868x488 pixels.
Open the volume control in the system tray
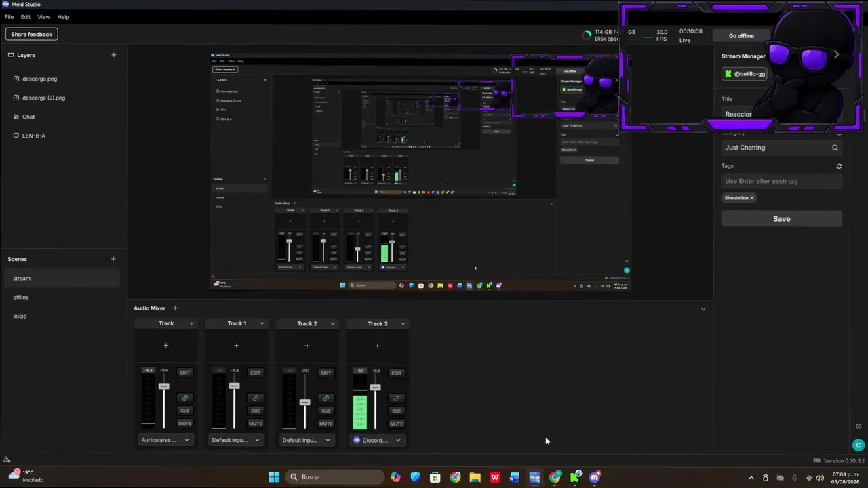pos(820,478)
